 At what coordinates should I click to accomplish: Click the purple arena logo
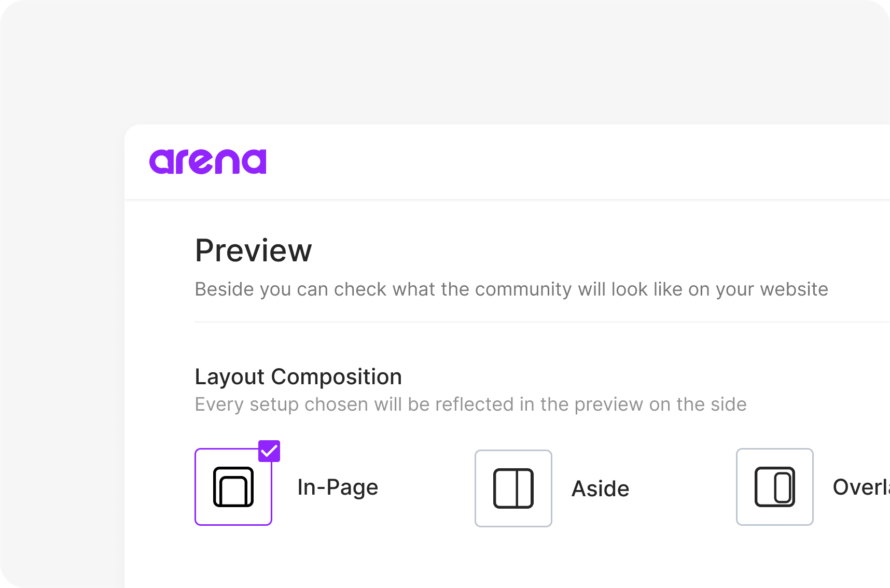point(207,162)
